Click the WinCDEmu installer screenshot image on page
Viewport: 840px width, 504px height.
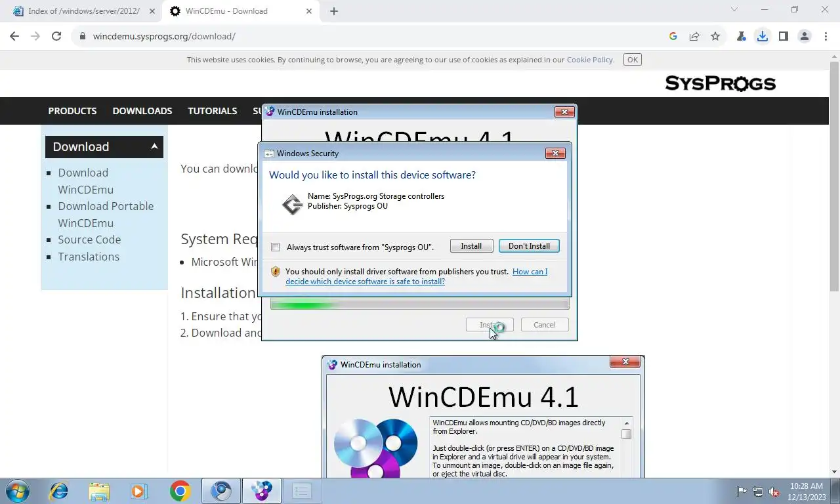pos(483,417)
